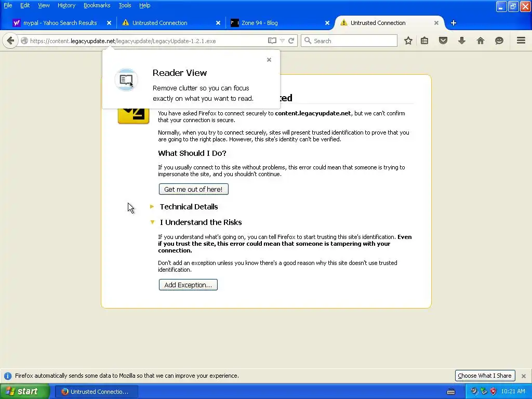Click the search magnifier icon
This screenshot has height=399, width=532.
[x=308, y=41]
